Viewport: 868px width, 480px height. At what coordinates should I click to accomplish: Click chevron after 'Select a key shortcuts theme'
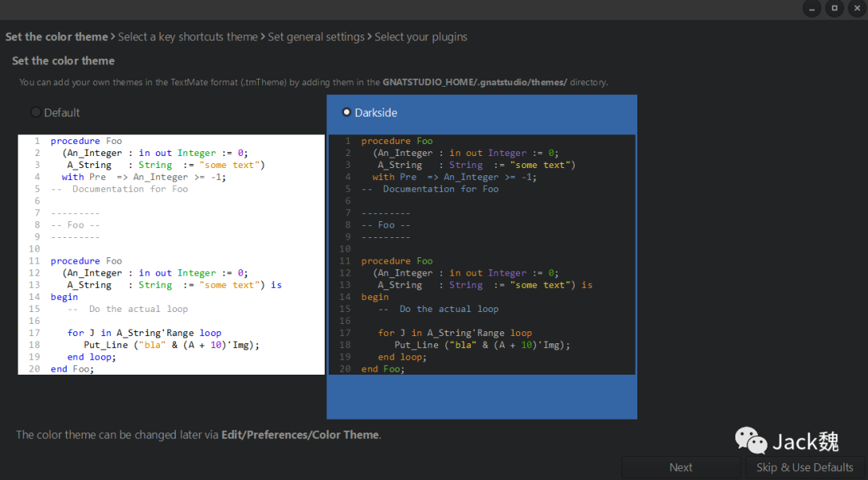[263, 37]
